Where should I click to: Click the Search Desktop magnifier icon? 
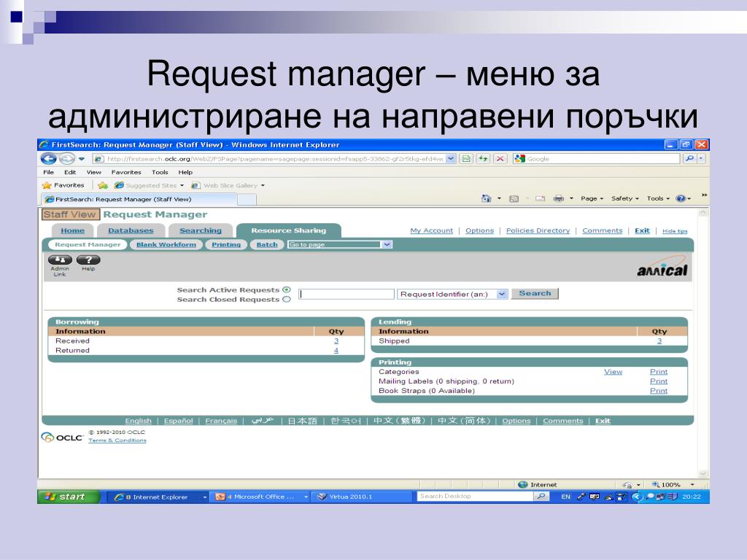(541, 496)
